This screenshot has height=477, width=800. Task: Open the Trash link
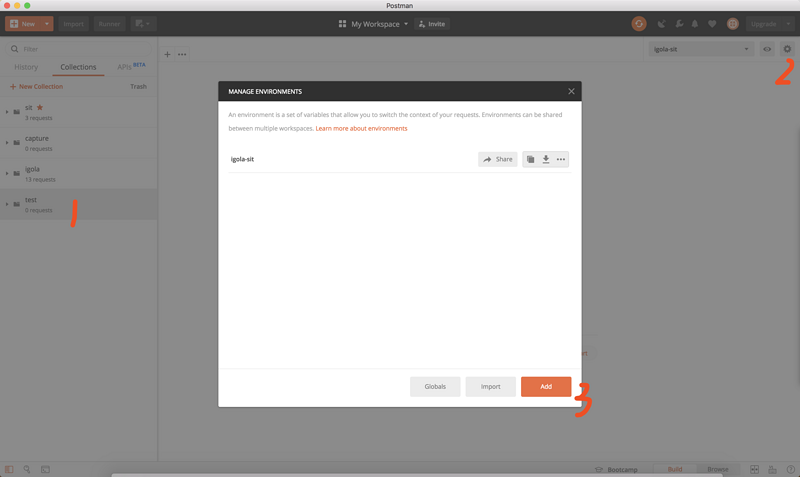click(x=138, y=87)
